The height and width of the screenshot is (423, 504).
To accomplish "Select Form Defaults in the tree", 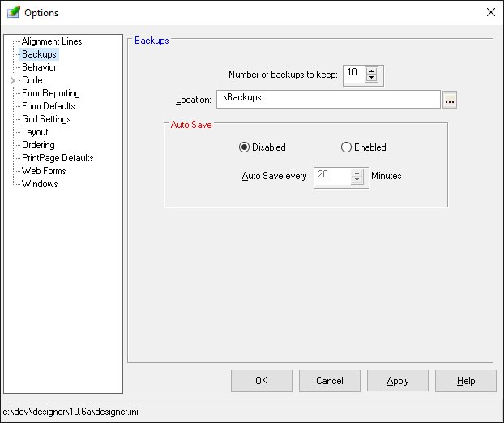I will pos(48,106).
